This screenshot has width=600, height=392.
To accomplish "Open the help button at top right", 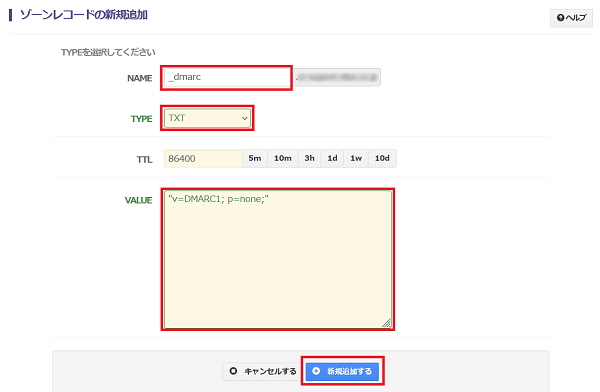I will [x=571, y=18].
